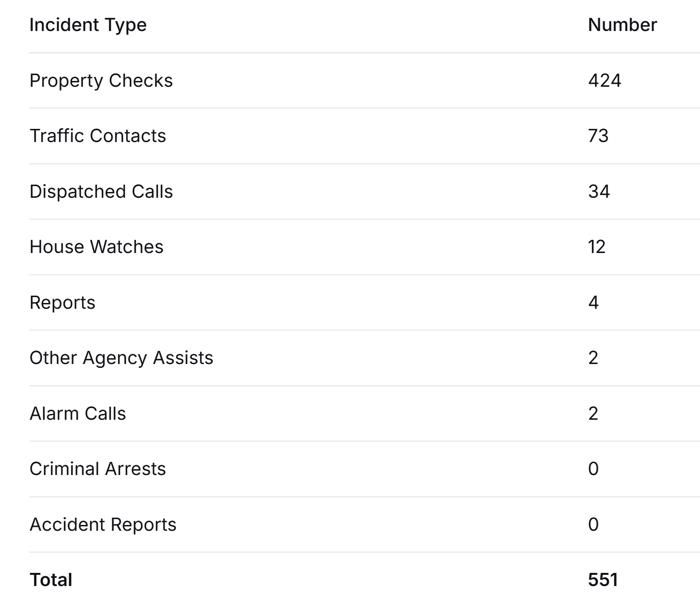The width and height of the screenshot is (700, 603).
Task: Click the Number column header
Action: coord(622,25)
